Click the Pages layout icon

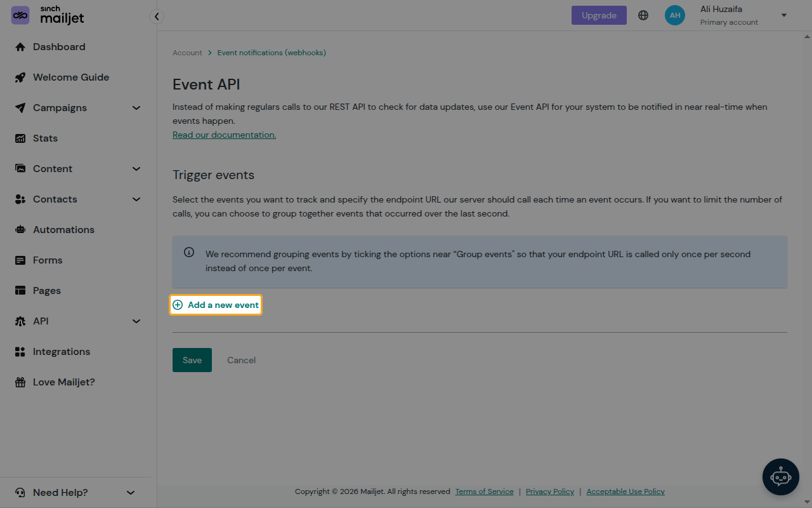click(20, 291)
